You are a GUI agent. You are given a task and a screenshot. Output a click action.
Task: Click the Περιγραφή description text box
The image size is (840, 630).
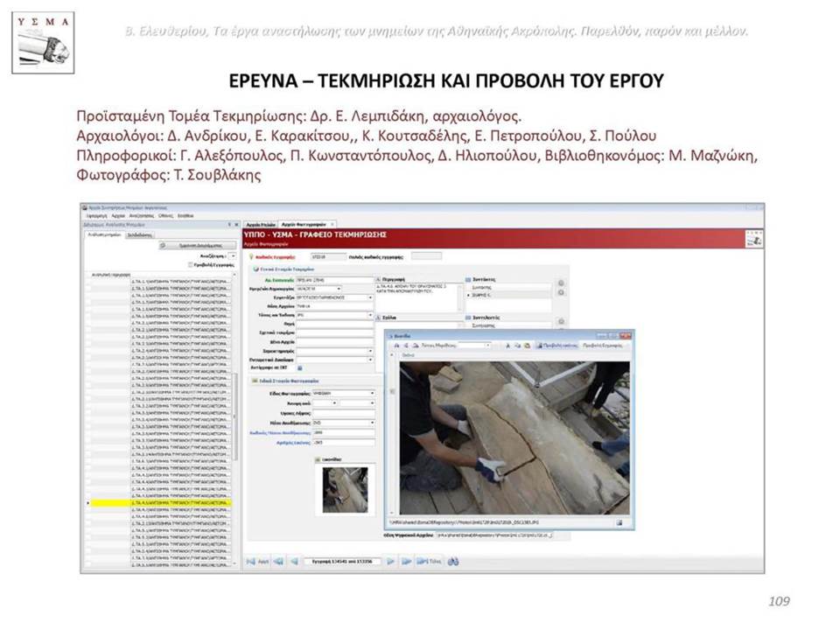click(x=421, y=297)
